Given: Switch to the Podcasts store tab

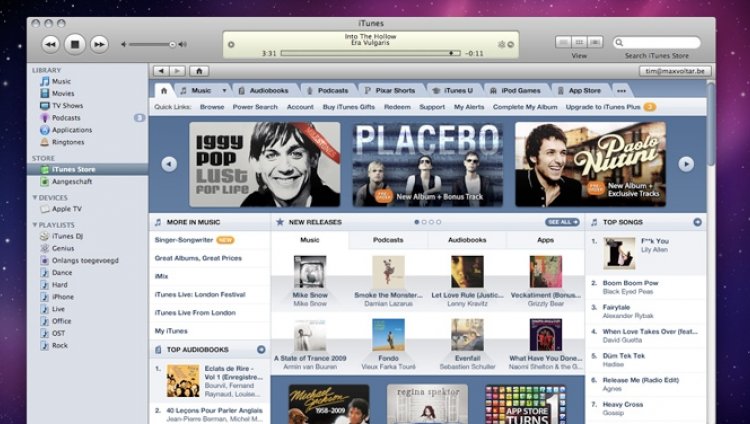Looking at the screenshot, I should [x=328, y=90].
